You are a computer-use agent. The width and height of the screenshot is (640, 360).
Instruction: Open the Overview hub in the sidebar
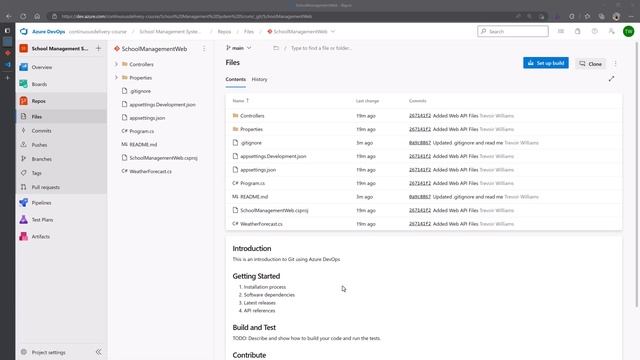point(61,67)
